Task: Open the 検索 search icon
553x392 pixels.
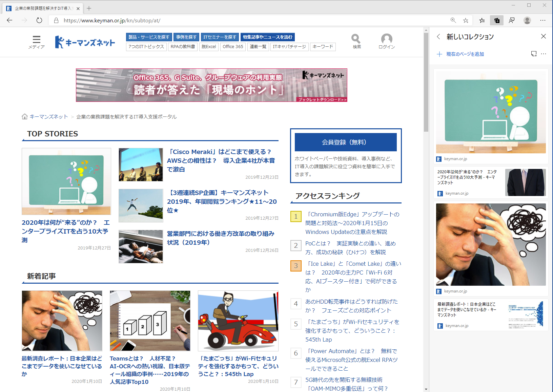Action: click(356, 42)
